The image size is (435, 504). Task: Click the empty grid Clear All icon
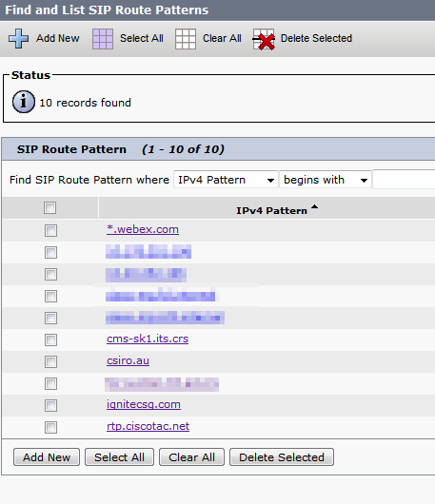tap(186, 39)
